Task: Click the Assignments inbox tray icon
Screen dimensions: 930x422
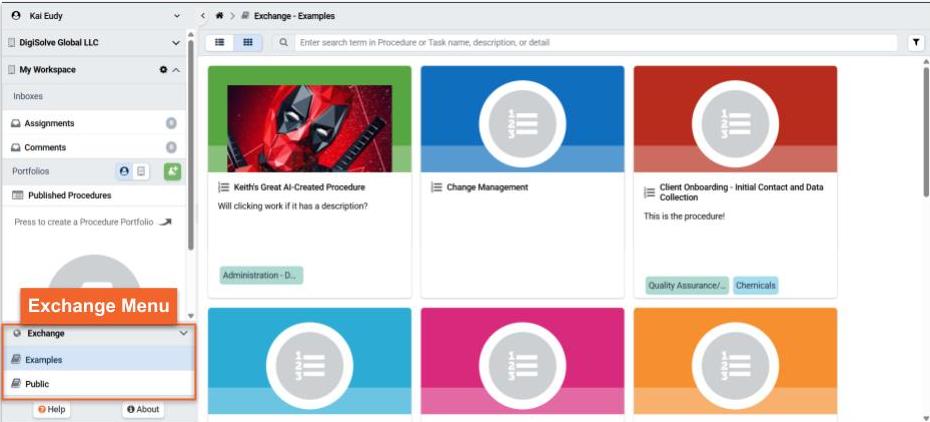Action: (16, 123)
